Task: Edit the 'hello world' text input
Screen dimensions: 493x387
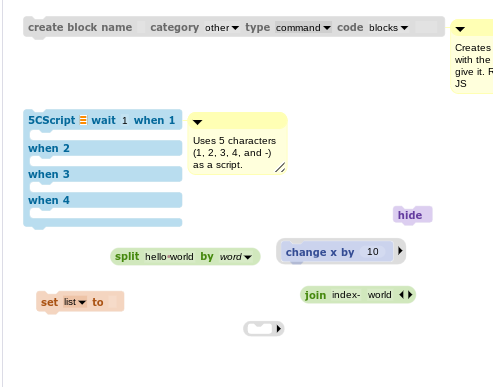Action: 169,257
